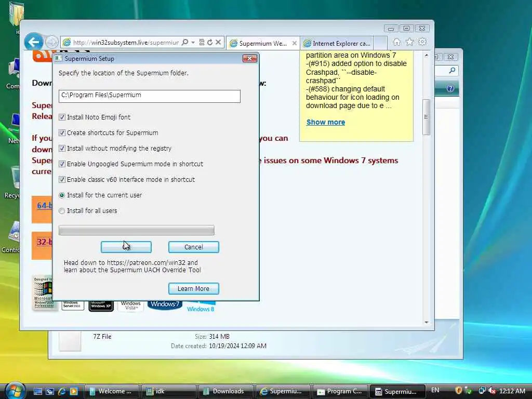532x399 pixels.
Task: Refresh the page in Internet Explorer
Action: (x=210, y=43)
